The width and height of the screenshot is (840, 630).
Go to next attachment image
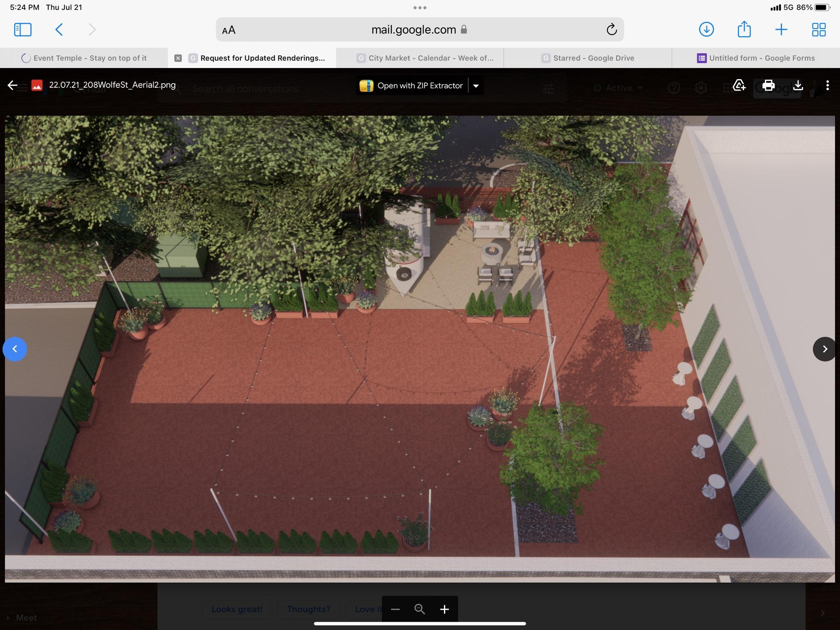click(824, 349)
